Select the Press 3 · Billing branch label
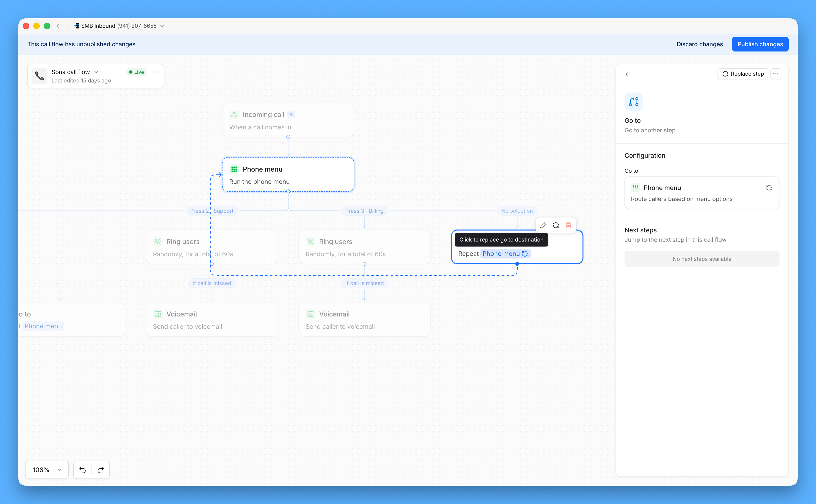 coord(364,211)
